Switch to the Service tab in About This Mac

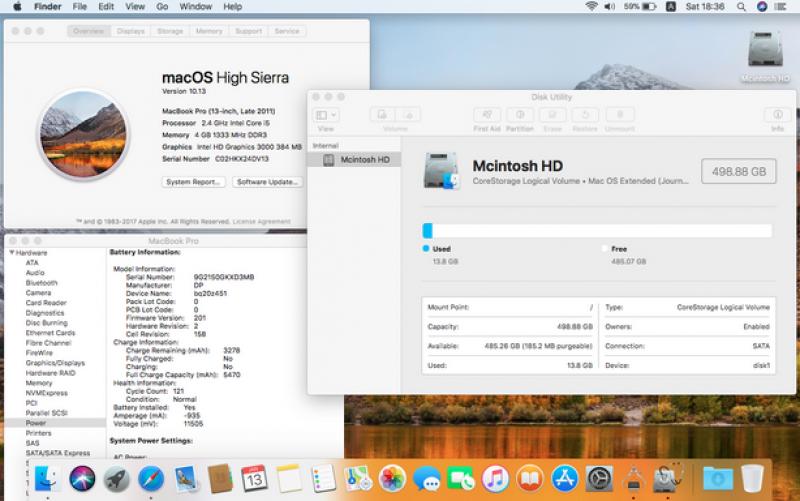tap(287, 31)
